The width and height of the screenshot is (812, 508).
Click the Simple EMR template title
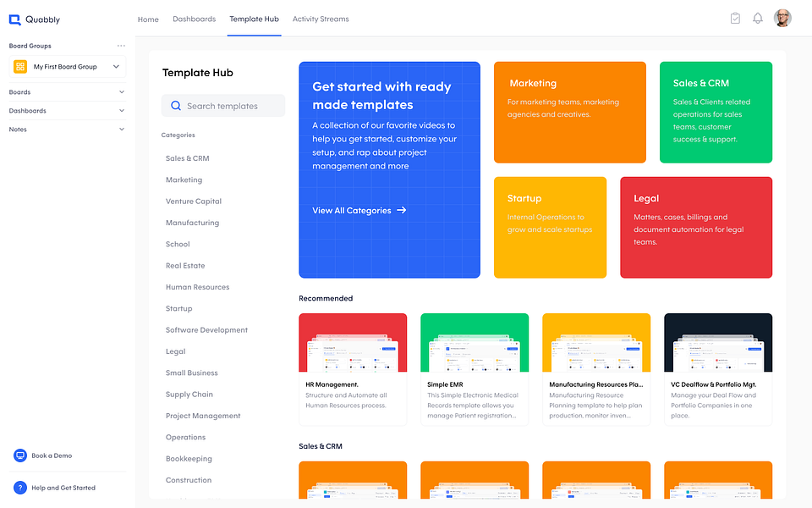coord(446,384)
